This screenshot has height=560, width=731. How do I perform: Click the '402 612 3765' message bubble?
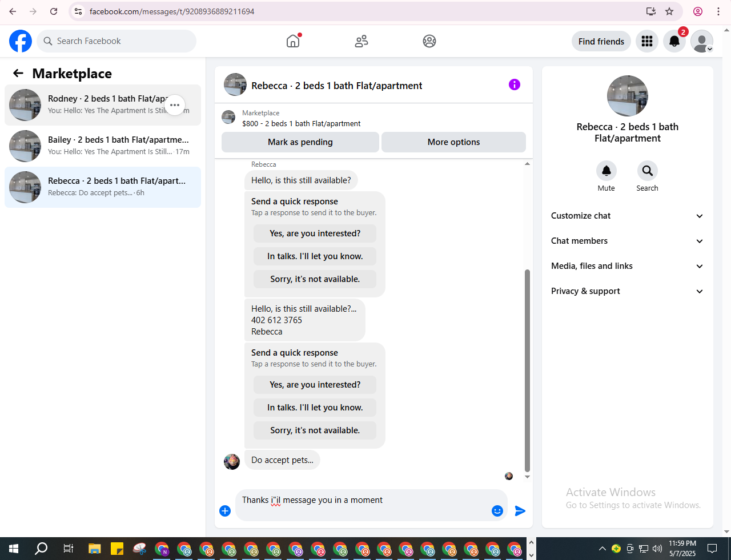coord(305,320)
